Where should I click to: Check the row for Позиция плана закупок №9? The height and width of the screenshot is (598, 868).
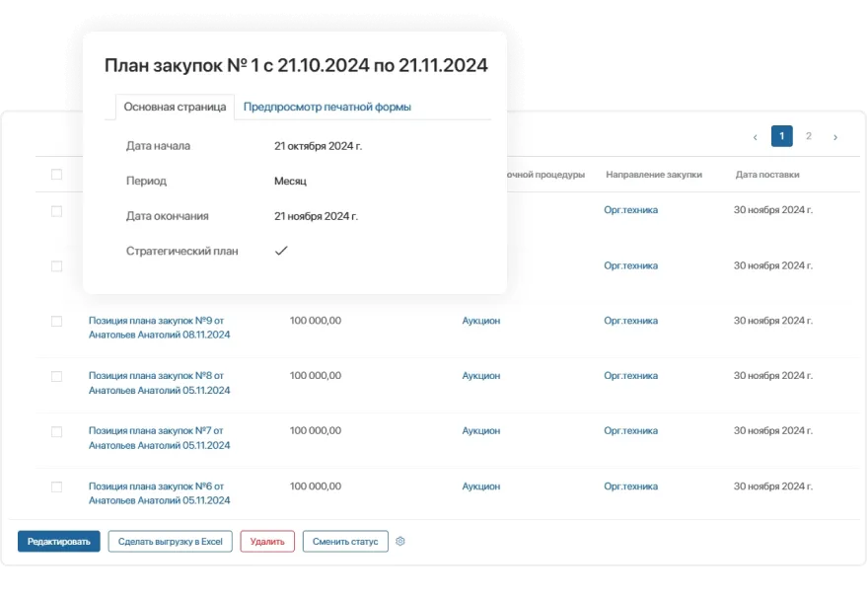[56, 321]
